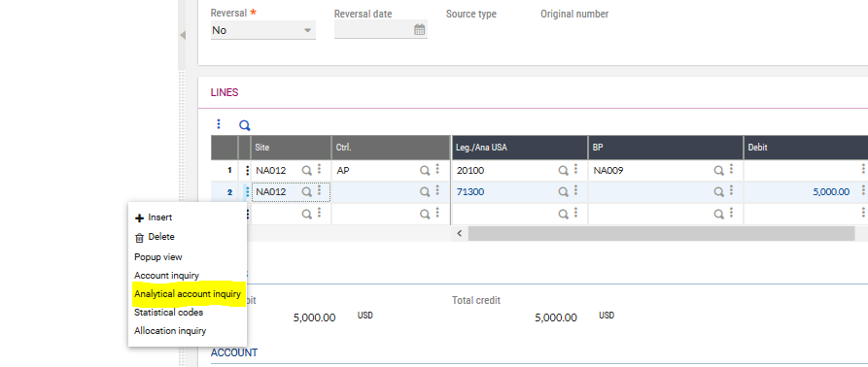The height and width of the screenshot is (367, 868).
Task: Open row 1 line actions dots
Action: [247, 171]
